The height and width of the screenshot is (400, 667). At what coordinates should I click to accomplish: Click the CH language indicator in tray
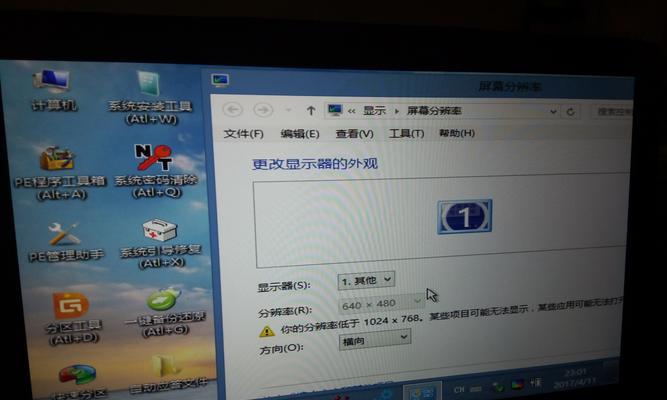pyautogui.click(x=459, y=389)
